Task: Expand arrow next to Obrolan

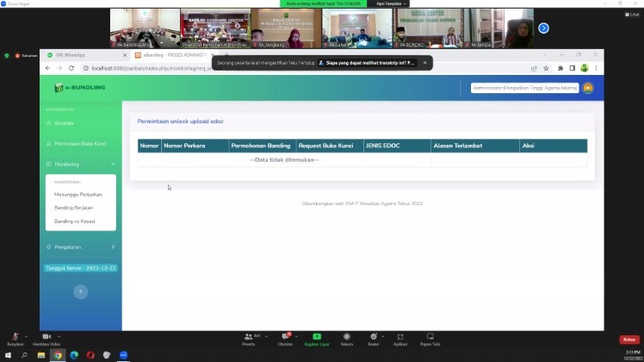Action: pyautogui.click(x=296, y=336)
